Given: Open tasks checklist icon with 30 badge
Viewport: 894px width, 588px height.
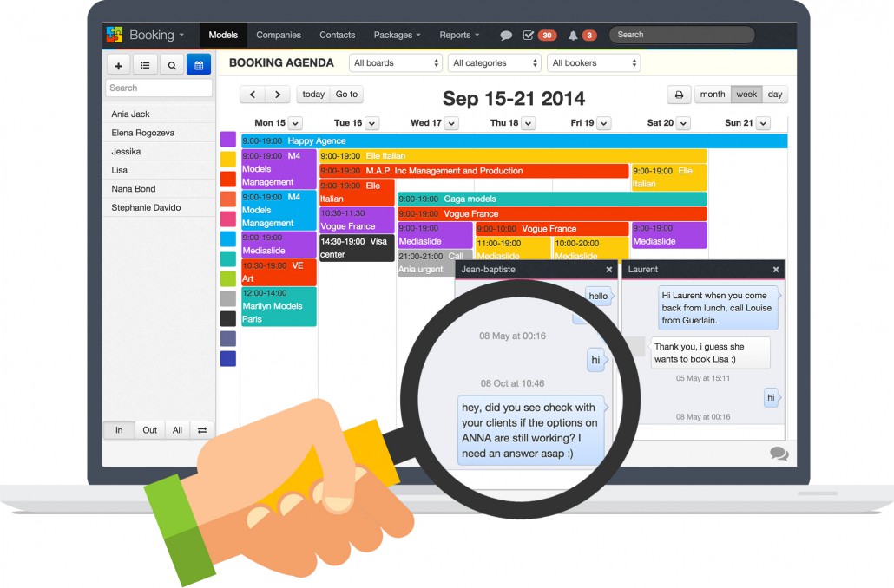Looking at the screenshot, I should click(529, 36).
